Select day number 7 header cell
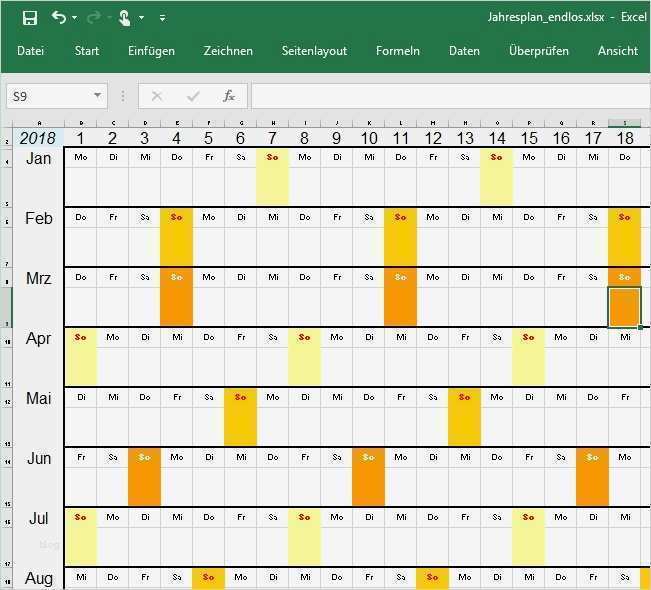Viewport: 651px width, 590px height. 272,137
